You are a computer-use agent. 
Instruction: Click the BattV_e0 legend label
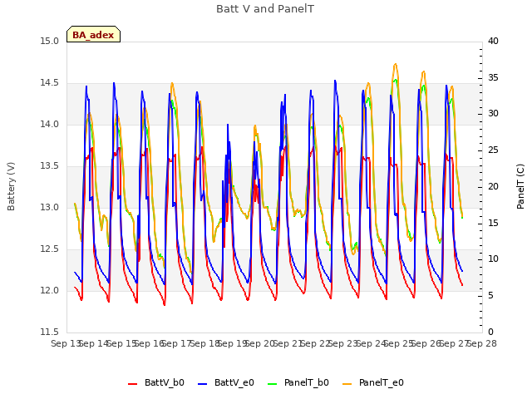(234, 382)
